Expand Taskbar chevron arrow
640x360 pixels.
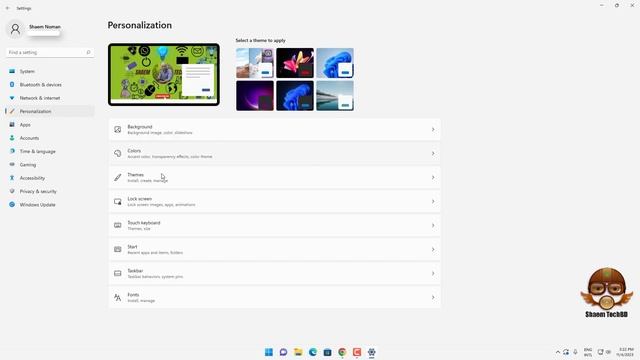[x=433, y=273]
